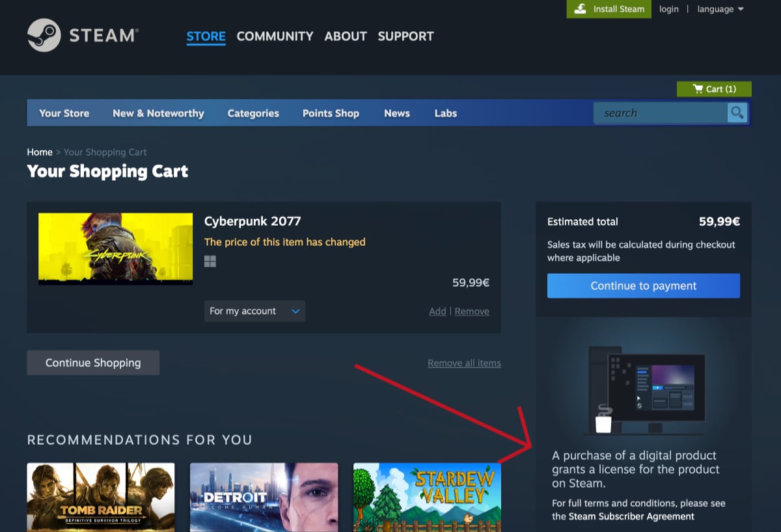Click the Add link for Cyberpunk 2077

(x=437, y=312)
